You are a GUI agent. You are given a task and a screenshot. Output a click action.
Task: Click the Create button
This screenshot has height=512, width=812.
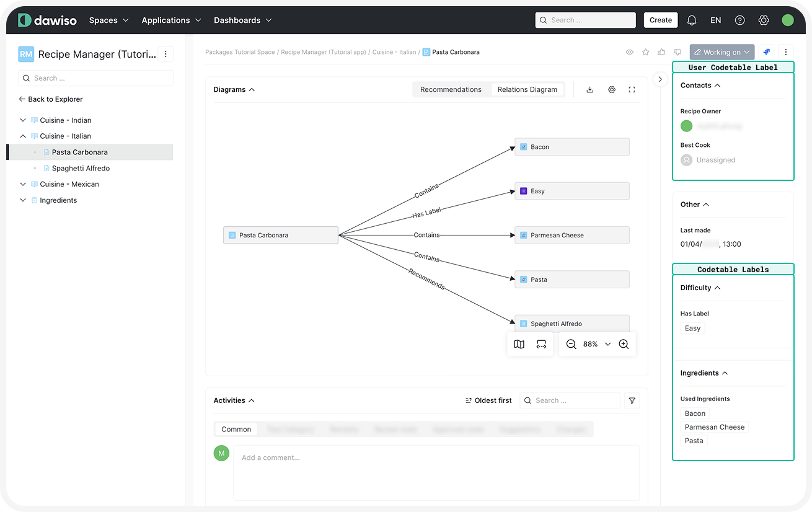(x=660, y=20)
